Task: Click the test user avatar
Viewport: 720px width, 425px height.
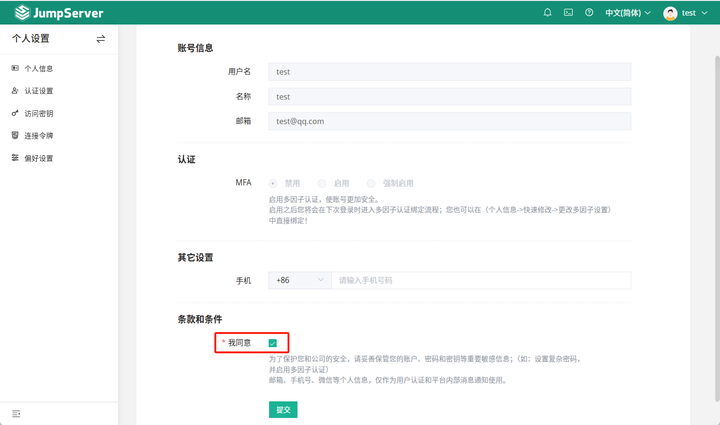Action: [x=670, y=13]
